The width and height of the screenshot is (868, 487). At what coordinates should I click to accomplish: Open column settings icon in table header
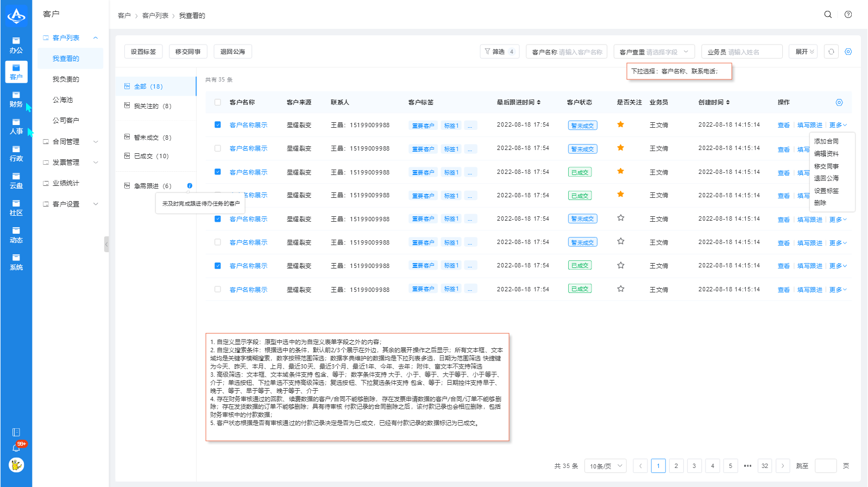(x=839, y=102)
